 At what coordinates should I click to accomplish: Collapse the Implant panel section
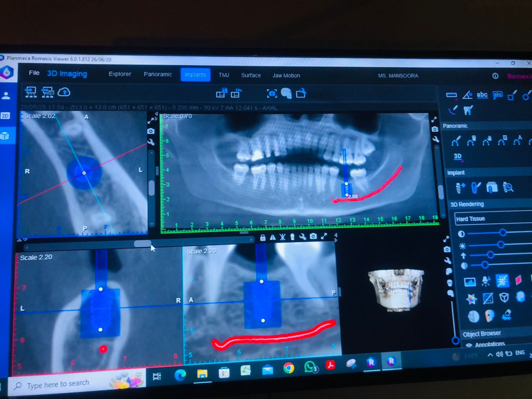(456, 172)
